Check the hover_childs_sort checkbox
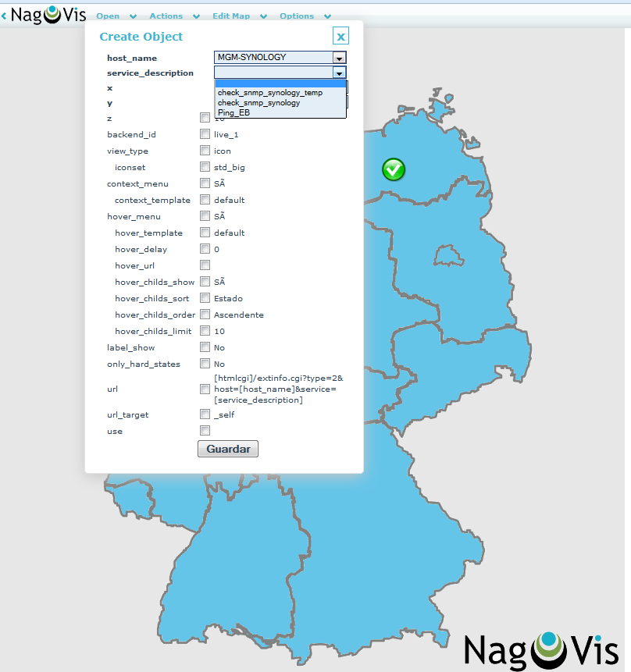This screenshot has height=672, width=631. click(205, 298)
